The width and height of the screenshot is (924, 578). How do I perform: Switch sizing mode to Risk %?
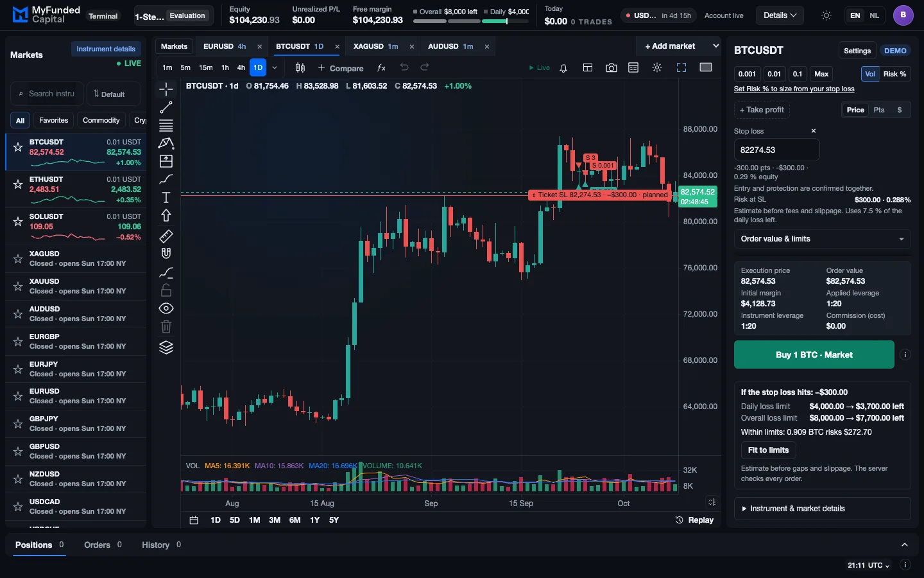(894, 74)
